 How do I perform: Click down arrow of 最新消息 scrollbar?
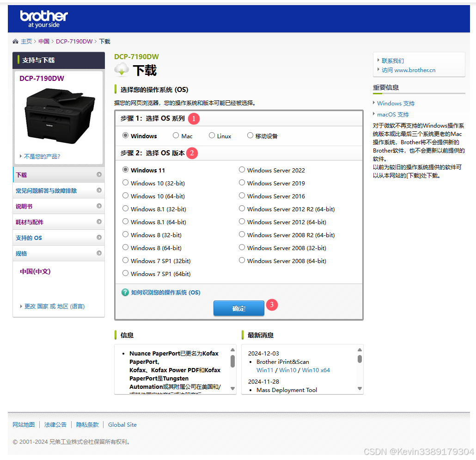tap(360, 388)
